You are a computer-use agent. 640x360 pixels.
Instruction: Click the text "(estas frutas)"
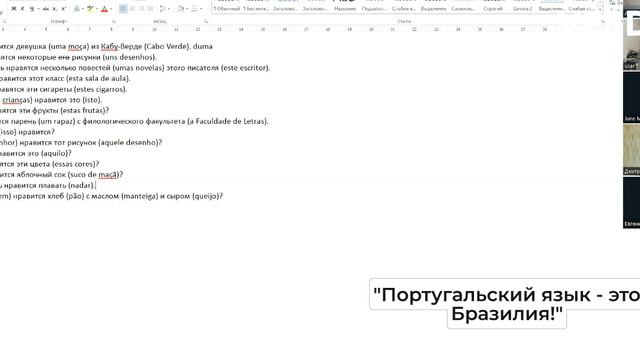click(84, 111)
